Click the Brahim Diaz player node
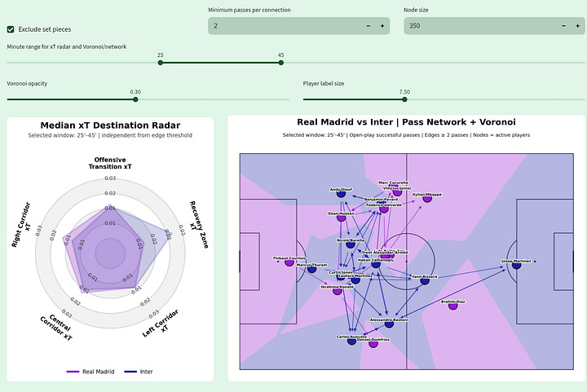This screenshot has width=587, height=392. (453, 306)
